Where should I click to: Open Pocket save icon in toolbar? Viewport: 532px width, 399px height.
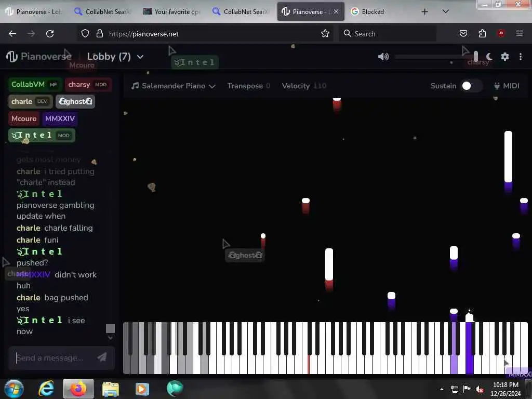[463, 33]
